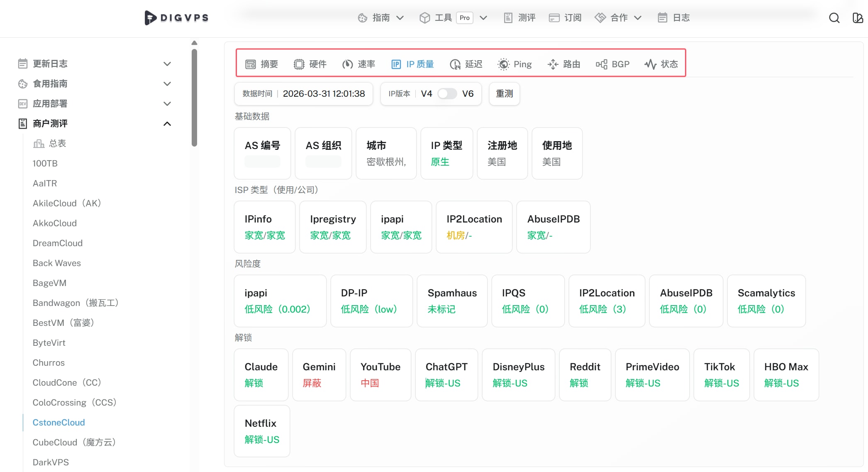Toggle IP version switch between V4 and V6
This screenshot has height=472, width=868.
click(447, 94)
